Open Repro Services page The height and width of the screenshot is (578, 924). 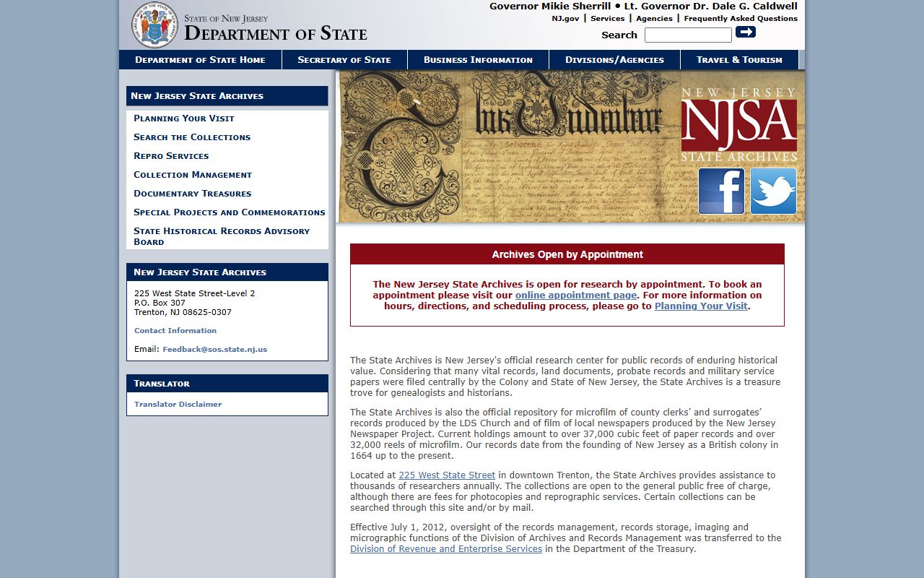tap(171, 156)
